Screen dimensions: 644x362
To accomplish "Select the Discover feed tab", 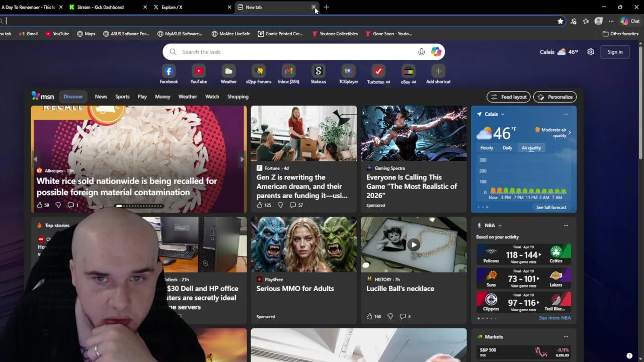I will click(73, 97).
